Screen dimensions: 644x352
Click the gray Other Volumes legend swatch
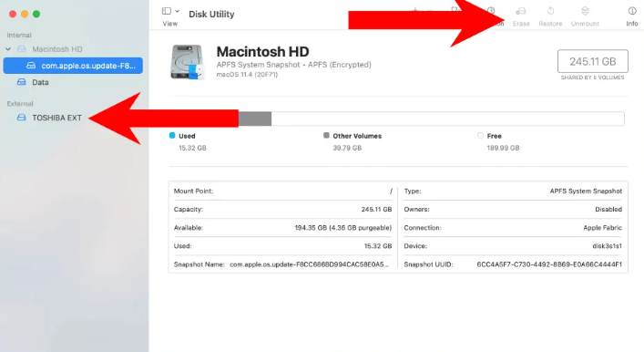326,135
